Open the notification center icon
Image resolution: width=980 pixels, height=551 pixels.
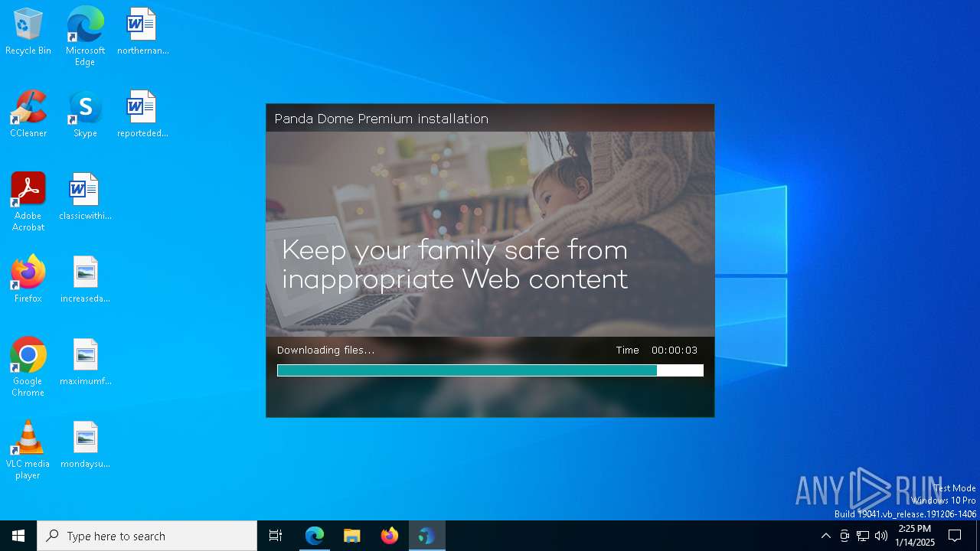pyautogui.click(x=955, y=536)
